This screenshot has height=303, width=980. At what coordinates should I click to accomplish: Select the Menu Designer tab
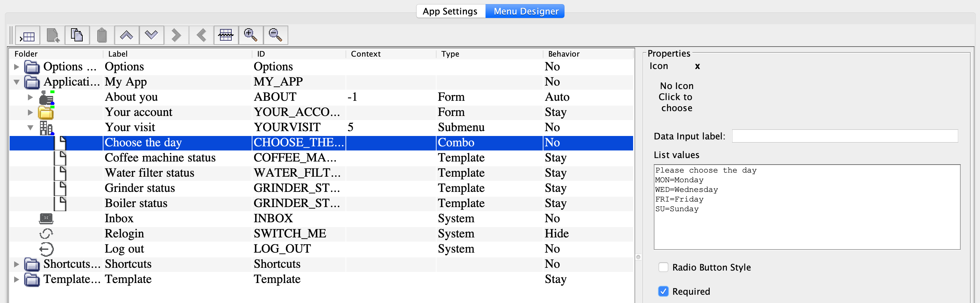pyautogui.click(x=526, y=11)
